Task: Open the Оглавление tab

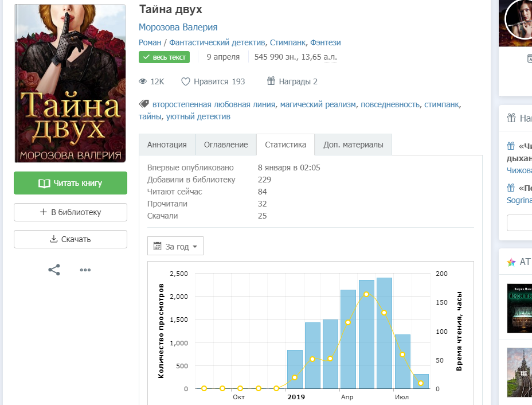Action: coord(226,145)
